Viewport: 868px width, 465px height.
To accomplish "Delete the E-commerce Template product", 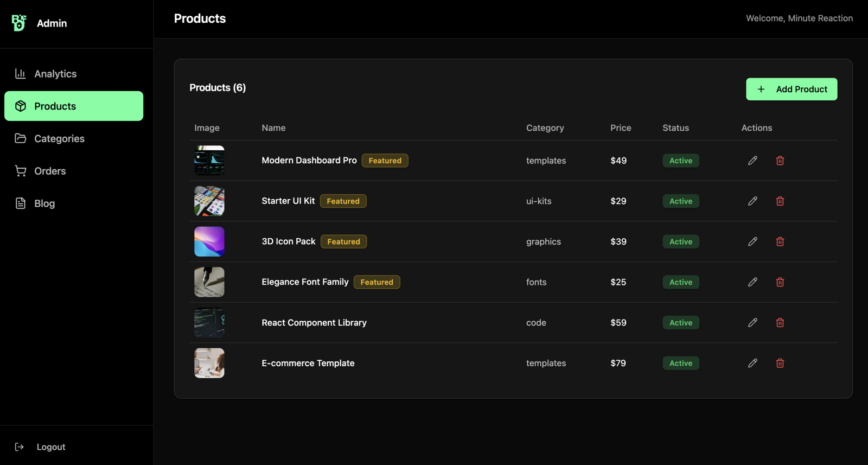I will [x=780, y=363].
